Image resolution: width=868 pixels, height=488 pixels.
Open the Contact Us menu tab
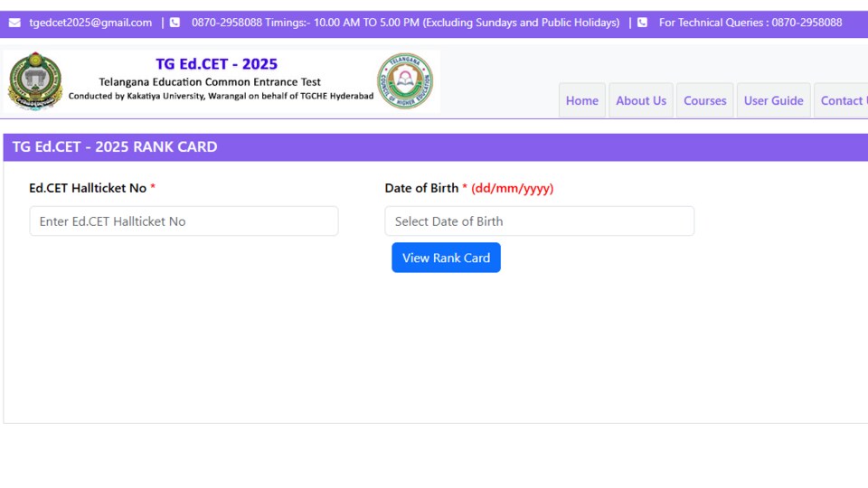coord(842,100)
